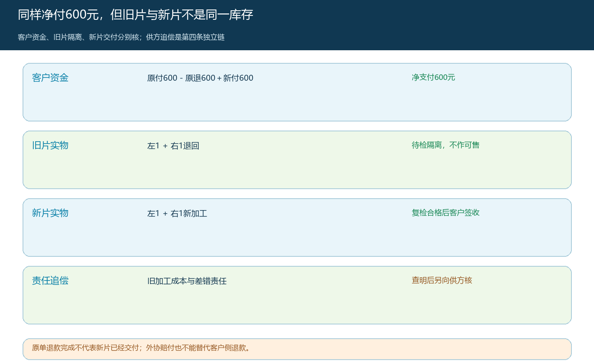The width and height of the screenshot is (594, 364).
Task: Select the text 左1 + 右1退回
Action: click(173, 146)
